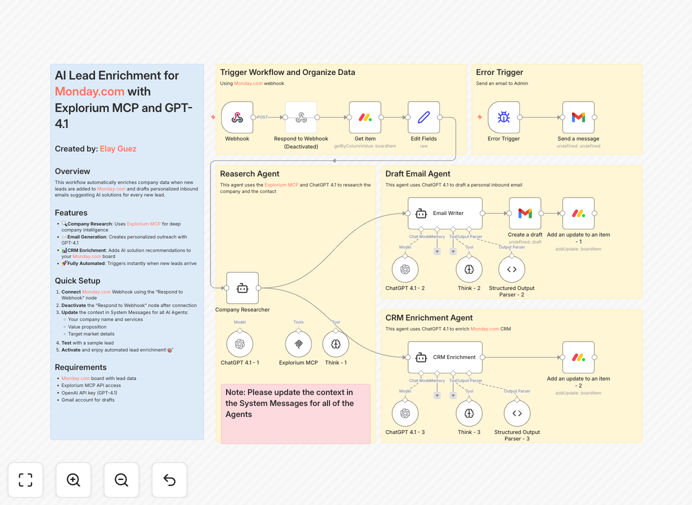Click the Features heading

click(71, 213)
